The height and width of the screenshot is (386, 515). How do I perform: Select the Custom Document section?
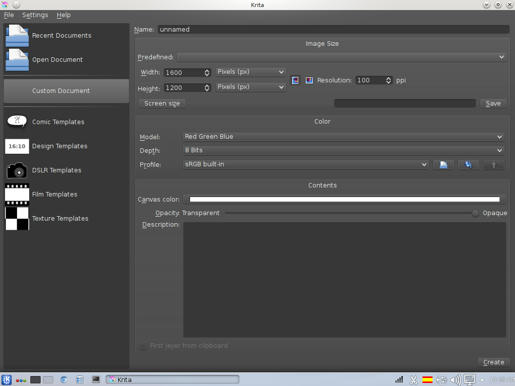click(x=66, y=91)
